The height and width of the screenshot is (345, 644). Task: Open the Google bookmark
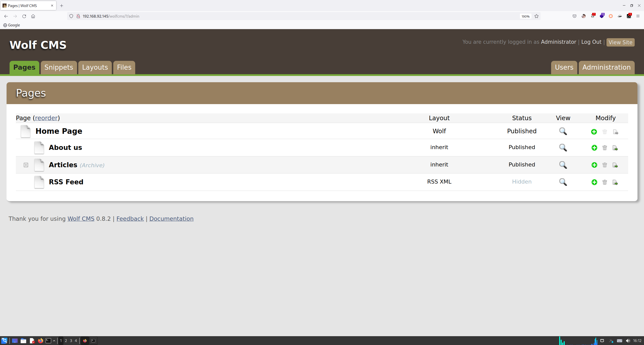pos(12,25)
